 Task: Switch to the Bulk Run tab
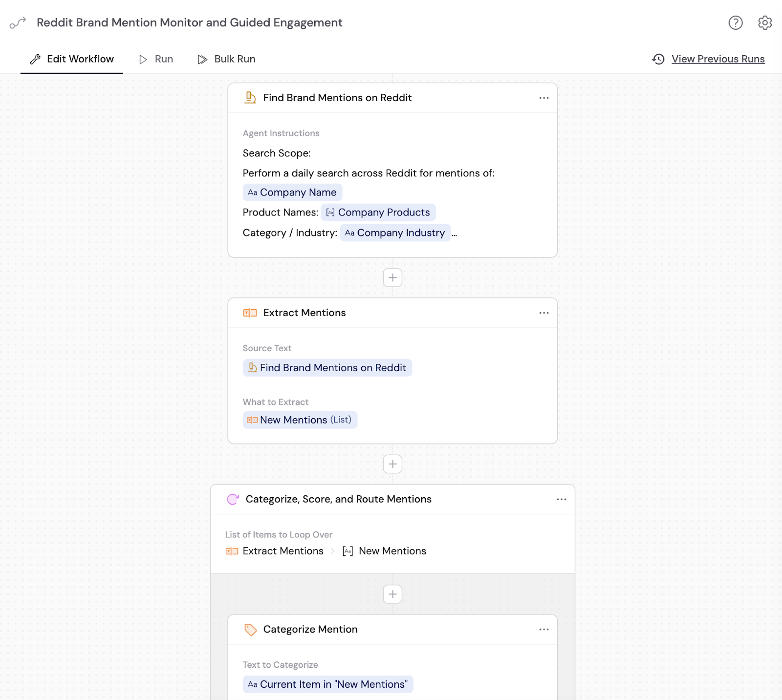click(x=227, y=59)
